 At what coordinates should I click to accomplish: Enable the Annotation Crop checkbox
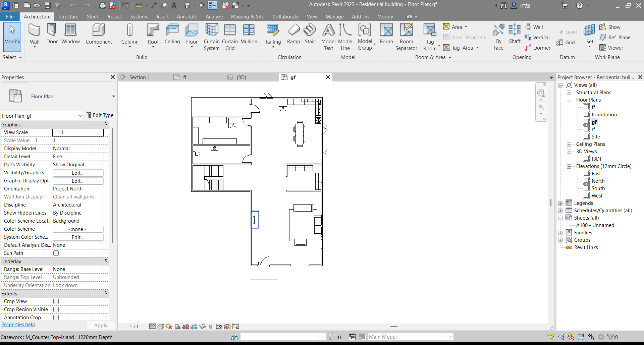(x=56, y=318)
